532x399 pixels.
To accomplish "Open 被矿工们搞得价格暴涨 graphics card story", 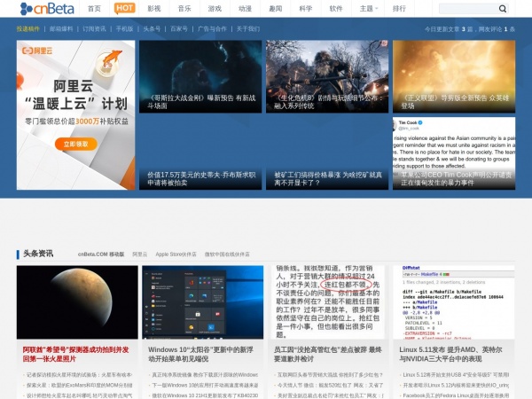I will tap(327, 153).
